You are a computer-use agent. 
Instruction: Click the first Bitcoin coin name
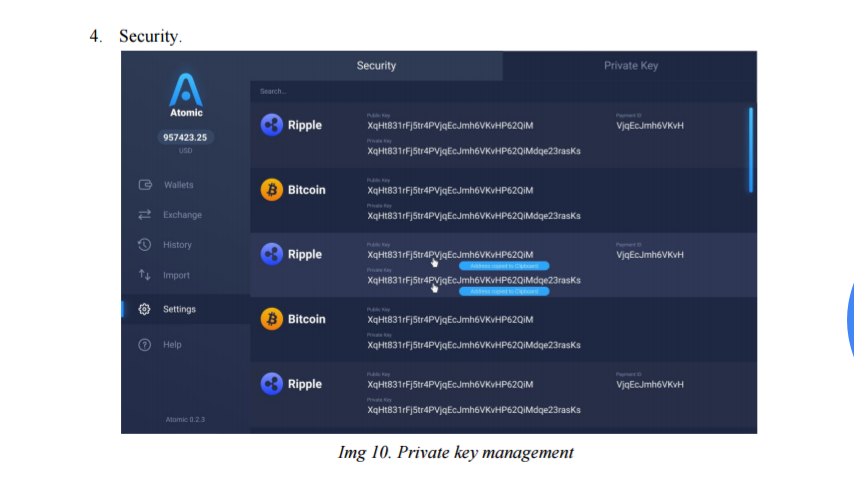tap(307, 190)
